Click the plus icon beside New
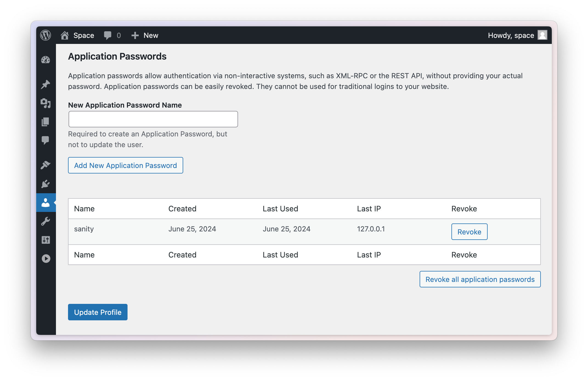 tap(135, 35)
